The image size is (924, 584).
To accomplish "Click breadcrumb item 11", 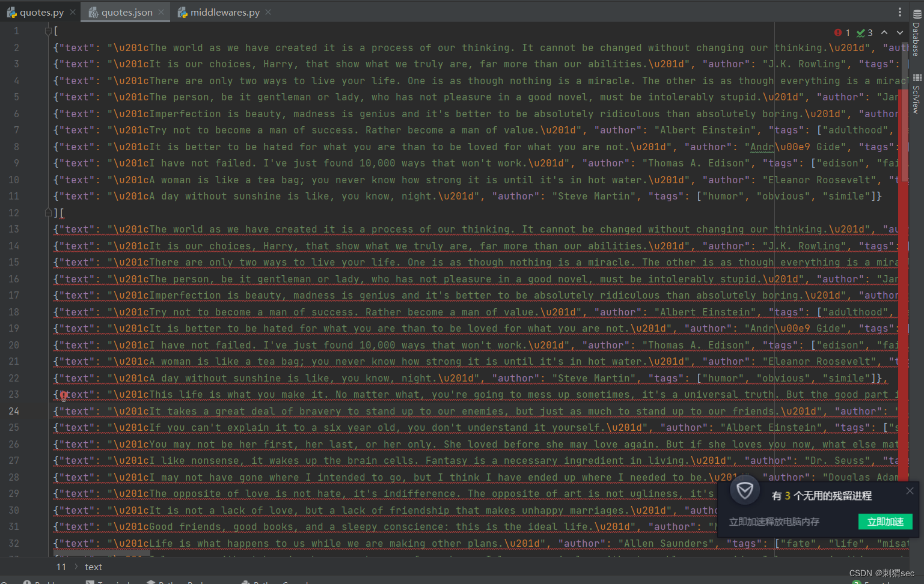I will point(61,567).
